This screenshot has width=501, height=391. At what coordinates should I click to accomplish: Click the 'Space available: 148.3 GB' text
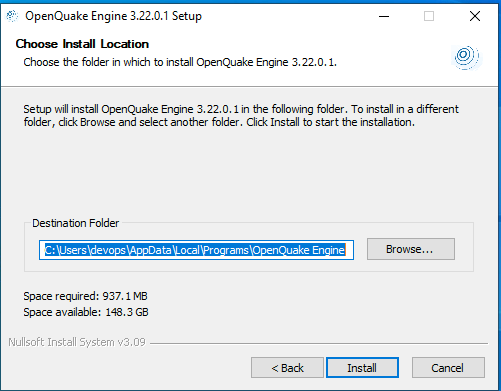[x=86, y=312]
